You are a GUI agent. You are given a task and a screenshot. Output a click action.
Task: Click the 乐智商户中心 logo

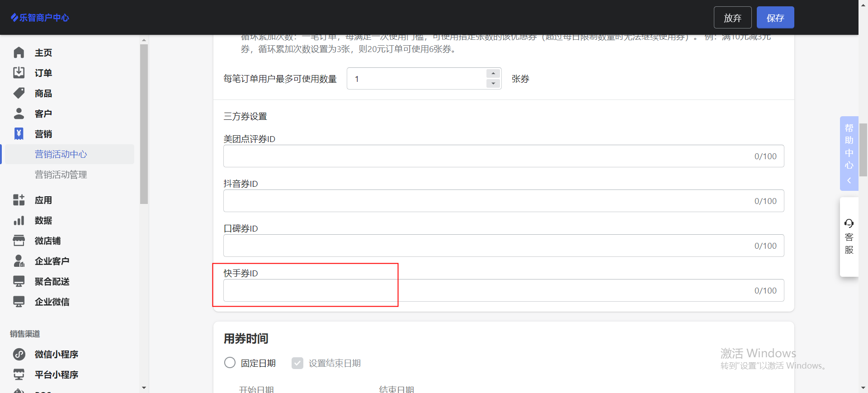pyautogui.click(x=40, y=18)
